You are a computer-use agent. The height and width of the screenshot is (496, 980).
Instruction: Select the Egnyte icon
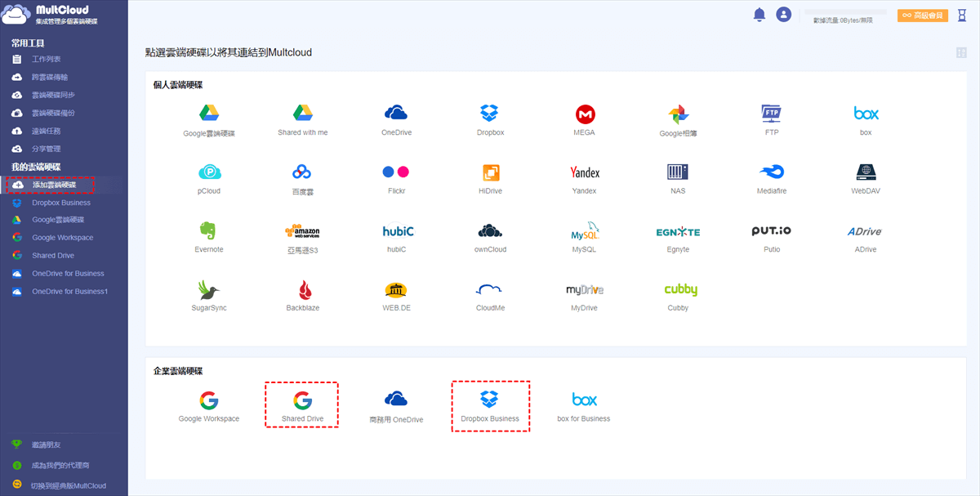tap(678, 232)
